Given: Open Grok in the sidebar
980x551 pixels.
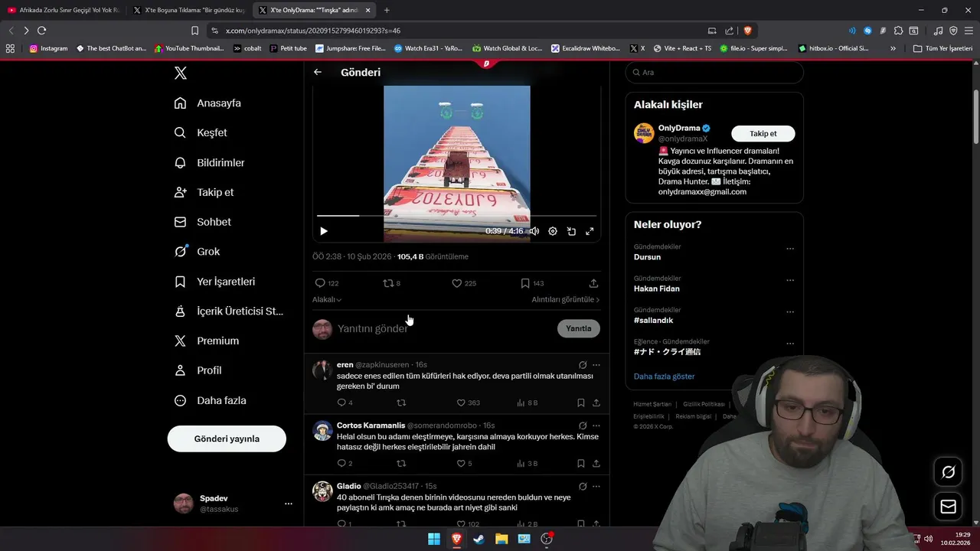Looking at the screenshot, I should tap(197, 251).
